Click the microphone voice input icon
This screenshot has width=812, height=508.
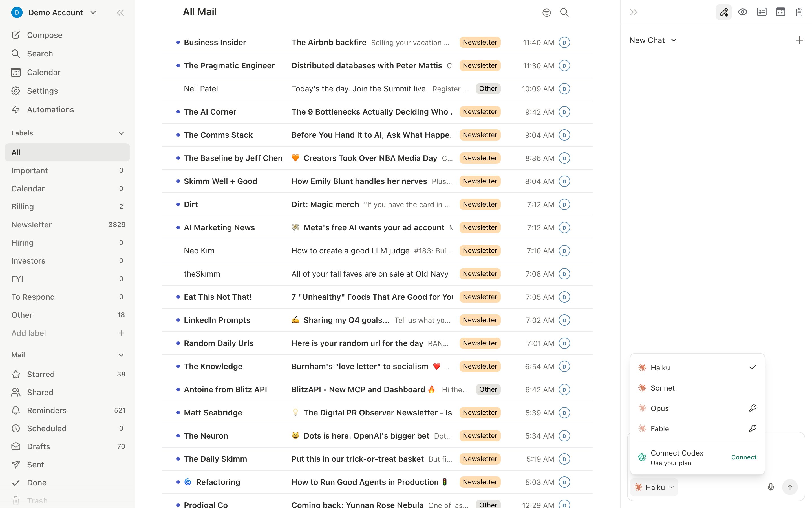coord(771,487)
